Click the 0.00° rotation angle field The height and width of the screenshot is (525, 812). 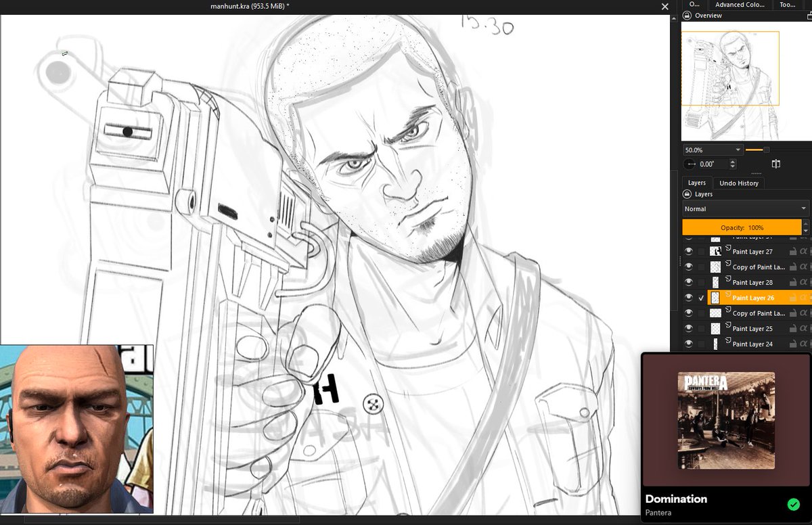(x=713, y=164)
